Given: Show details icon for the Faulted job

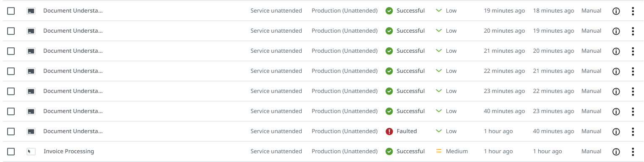Looking at the screenshot, I should coord(616,131).
